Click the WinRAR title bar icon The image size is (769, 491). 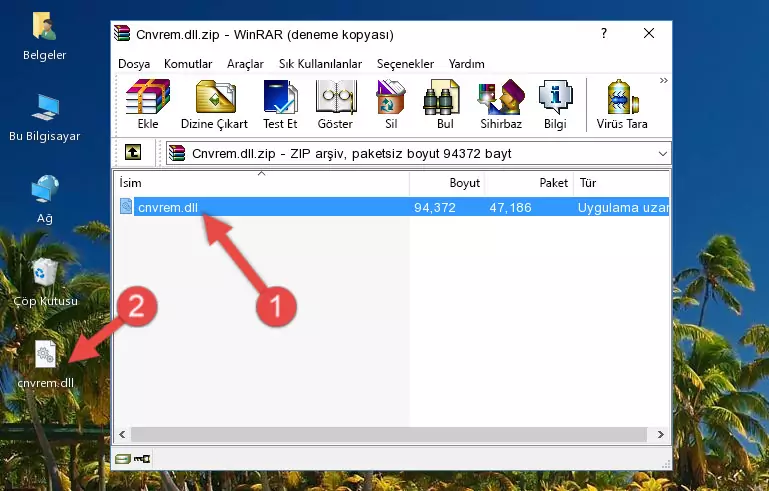point(122,33)
